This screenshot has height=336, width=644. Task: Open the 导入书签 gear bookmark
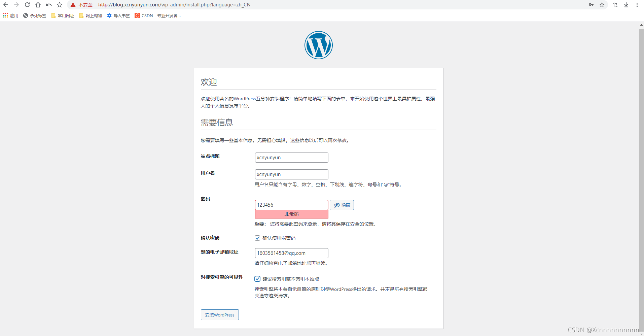(x=118, y=15)
